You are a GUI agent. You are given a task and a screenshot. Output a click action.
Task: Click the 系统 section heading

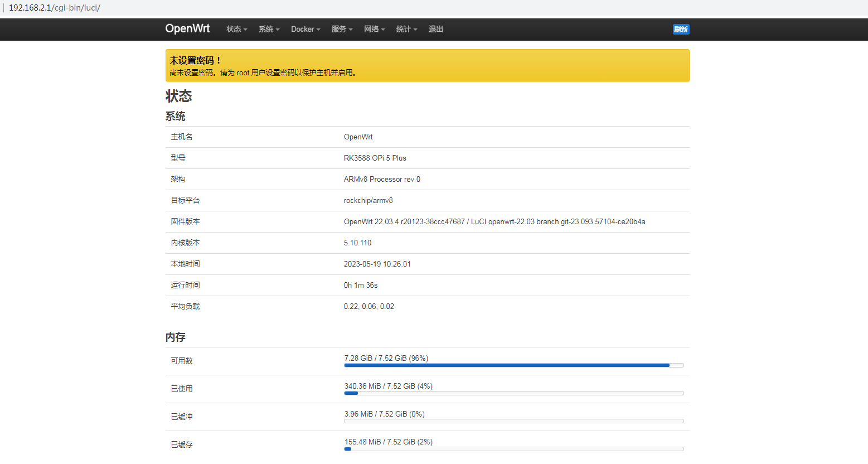pyautogui.click(x=175, y=116)
